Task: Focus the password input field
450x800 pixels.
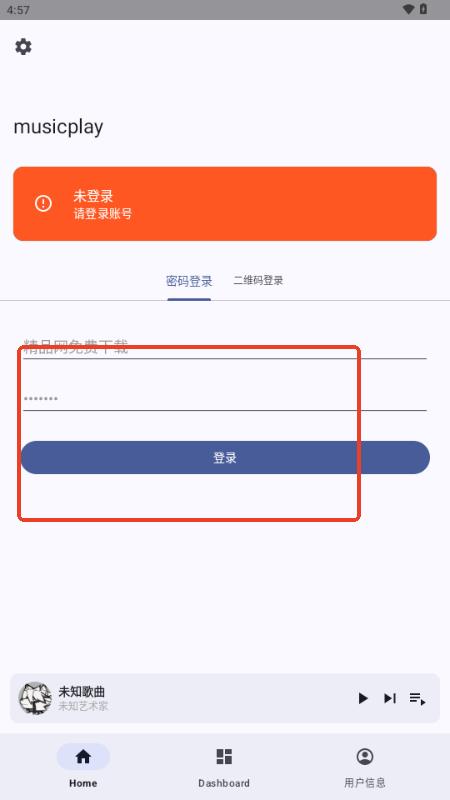Action: point(225,398)
